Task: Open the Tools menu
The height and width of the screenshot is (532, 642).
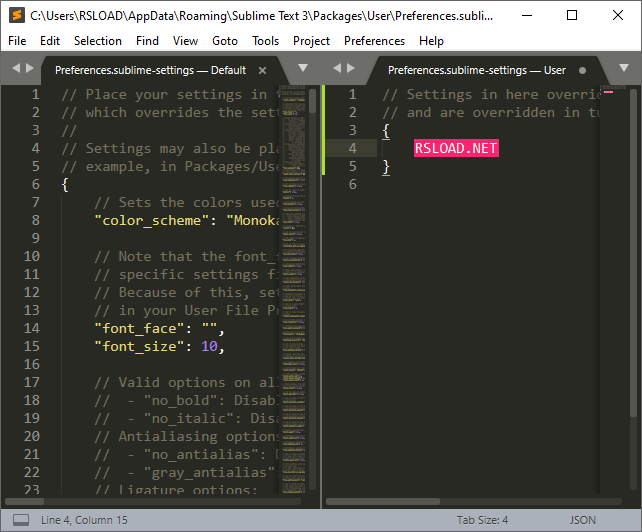Action: [265, 41]
